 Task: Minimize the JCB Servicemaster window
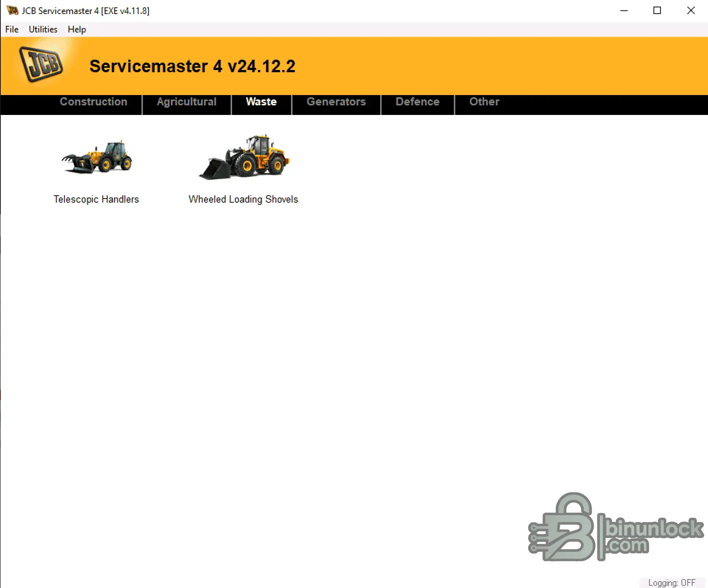click(624, 11)
